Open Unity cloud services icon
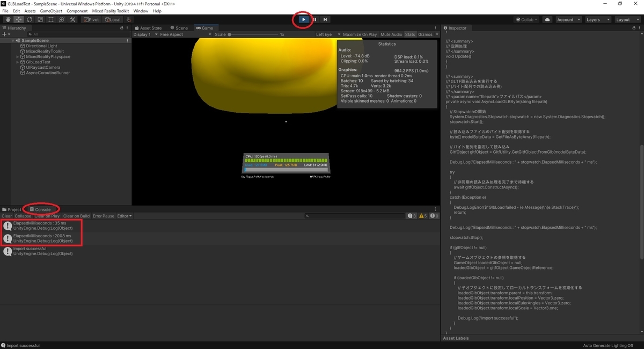Screen dimensions: 644x349 547,19
